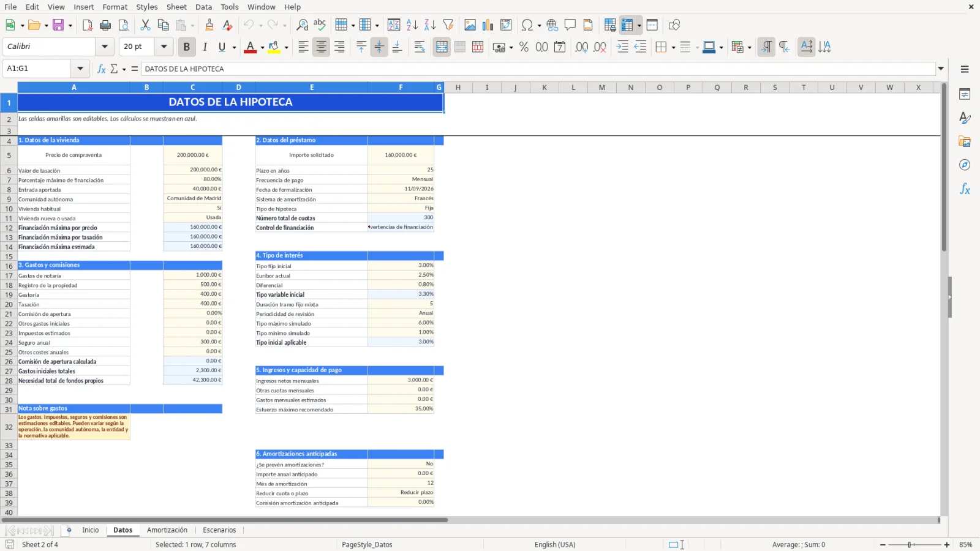Open Underline style dropdown arrow

[234, 47]
